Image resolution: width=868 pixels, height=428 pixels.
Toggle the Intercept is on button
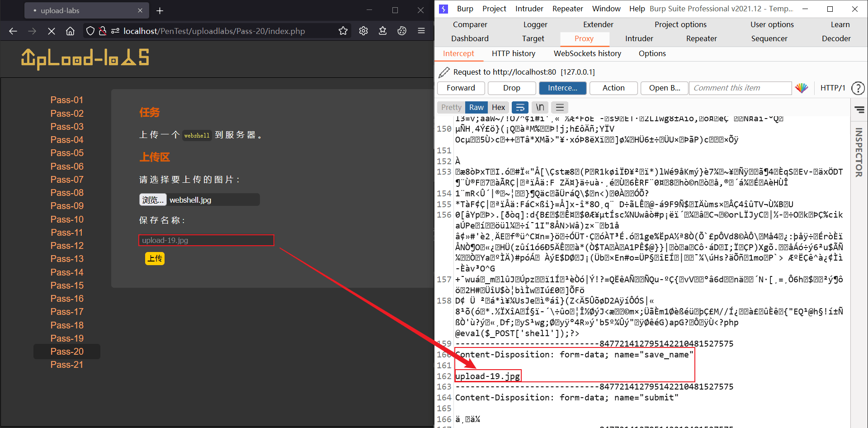click(562, 88)
